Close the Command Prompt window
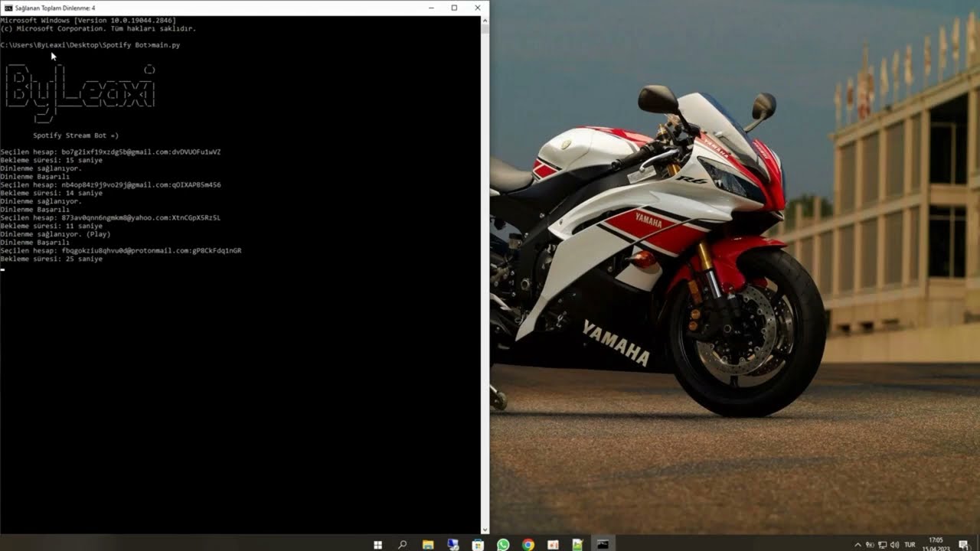 [x=478, y=8]
